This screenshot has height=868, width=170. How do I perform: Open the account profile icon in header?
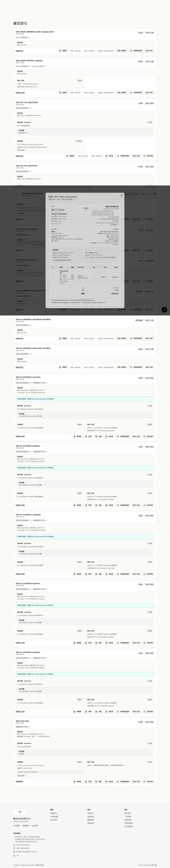point(150,194)
